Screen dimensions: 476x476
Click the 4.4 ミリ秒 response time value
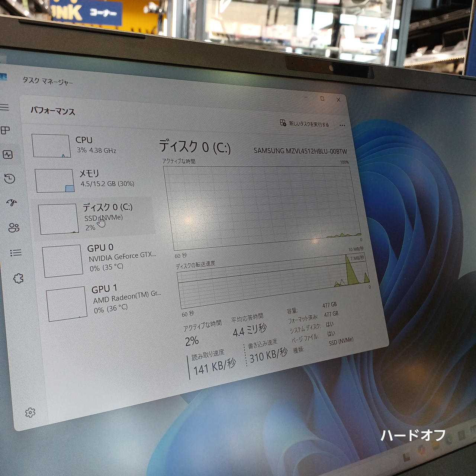(x=250, y=329)
